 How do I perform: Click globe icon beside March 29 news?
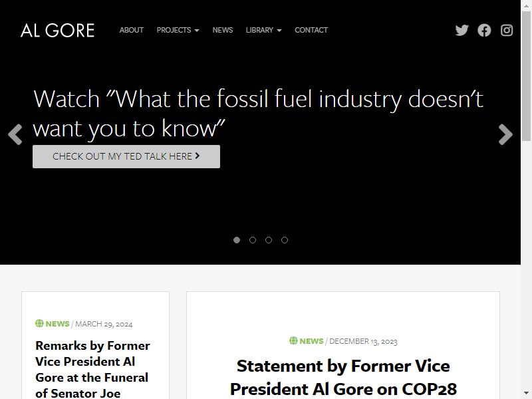pyautogui.click(x=39, y=323)
